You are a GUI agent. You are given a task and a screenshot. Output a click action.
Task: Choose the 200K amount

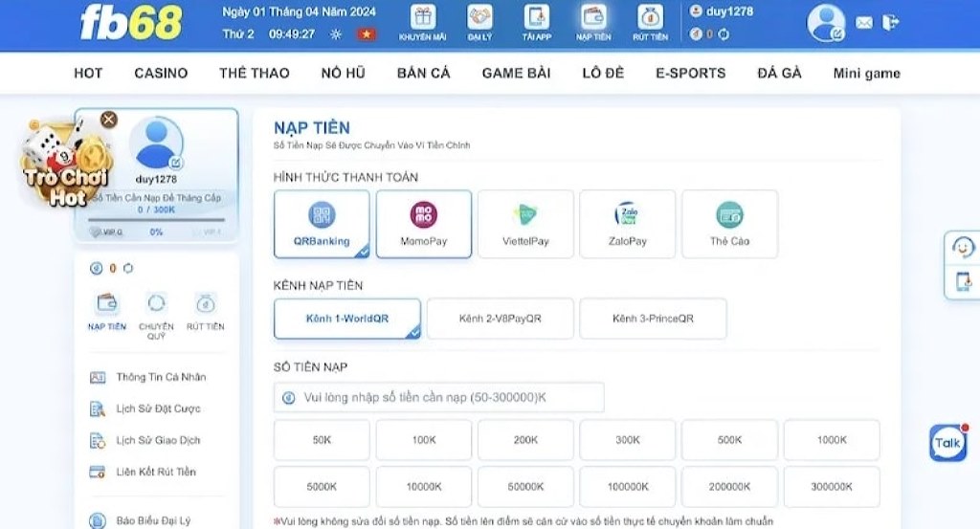tap(525, 440)
